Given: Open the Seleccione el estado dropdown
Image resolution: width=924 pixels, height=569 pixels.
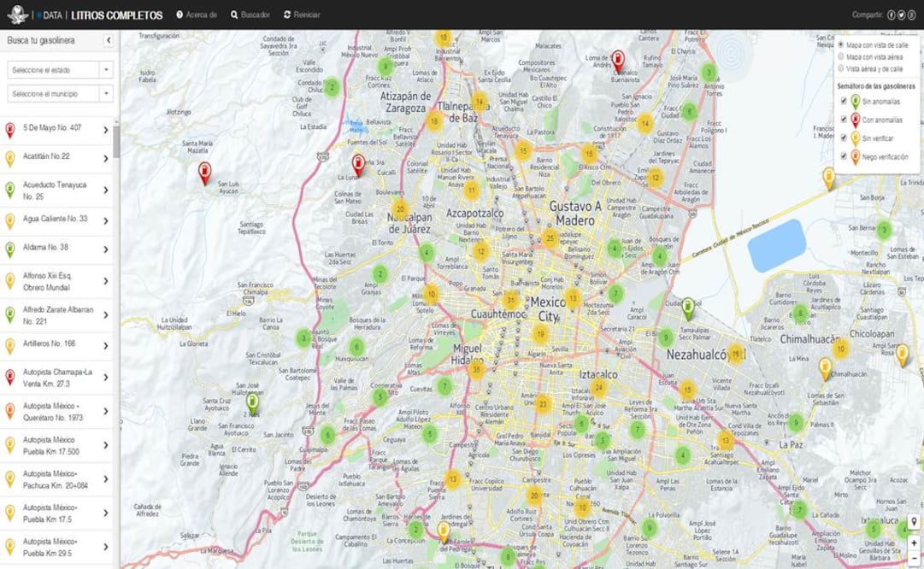Looking at the screenshot, I should click(x=60, y=70).
